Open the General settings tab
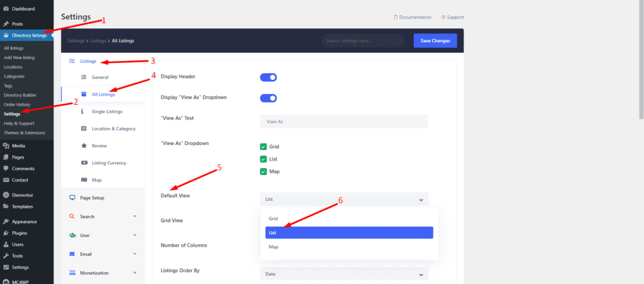 coord(100,77)
